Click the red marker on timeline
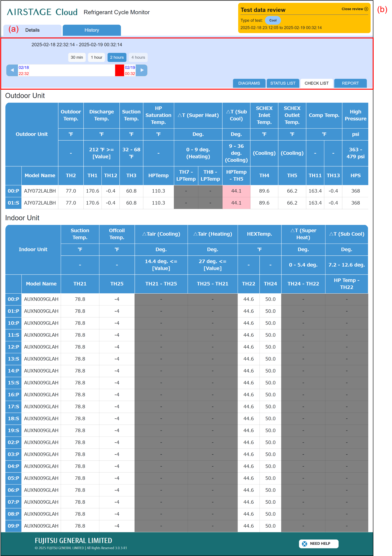392x556 pixels. [119, 71]
